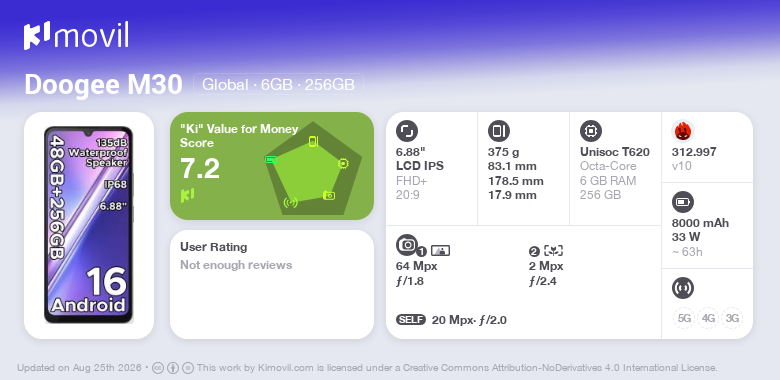Image resolution: width=780 pixels, height=380 pixels.
Task: Click the Doogee M30 title
Action: [103, 85]
